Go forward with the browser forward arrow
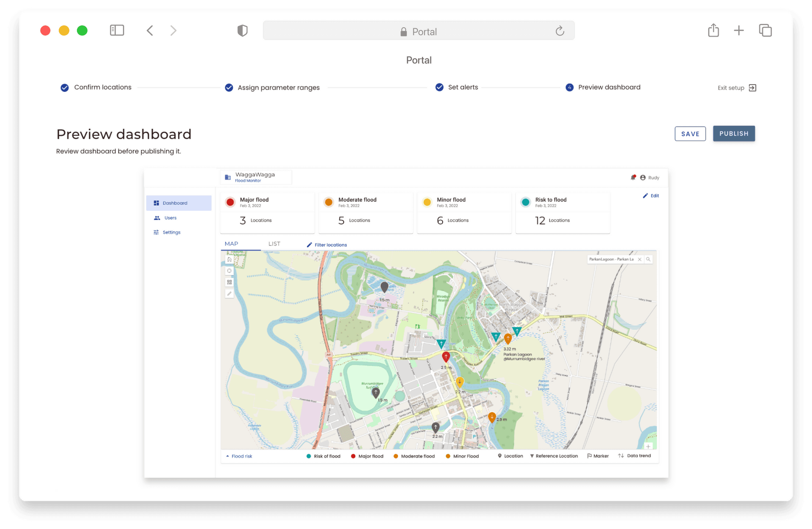Image resolution: width=812 pixels, height=529 pixels. (x=173, y=30)
